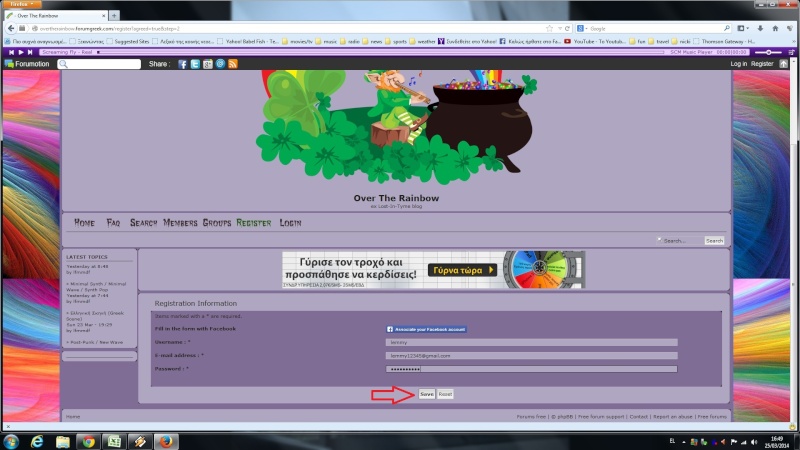Open the Register navigation link
800x450 pixels.
pos(254,222)
